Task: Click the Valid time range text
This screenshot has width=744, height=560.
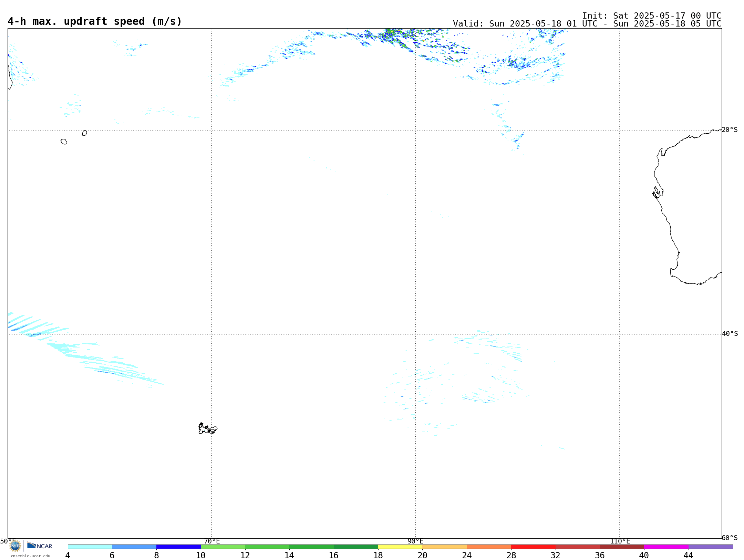Action: point(587,24)
